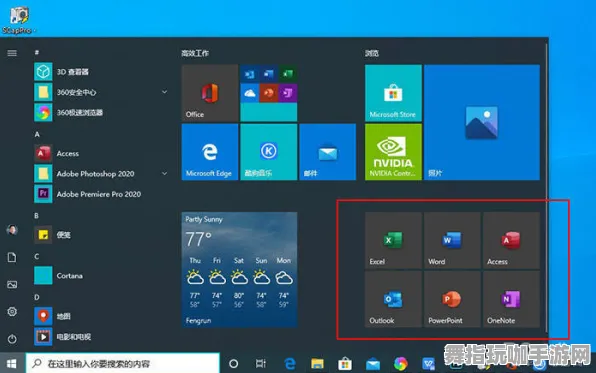Image resolution: width=596 pixels, height=373 pixels.
Task: Launch Outlook from pinned tiles
Action: pos(393,299)
